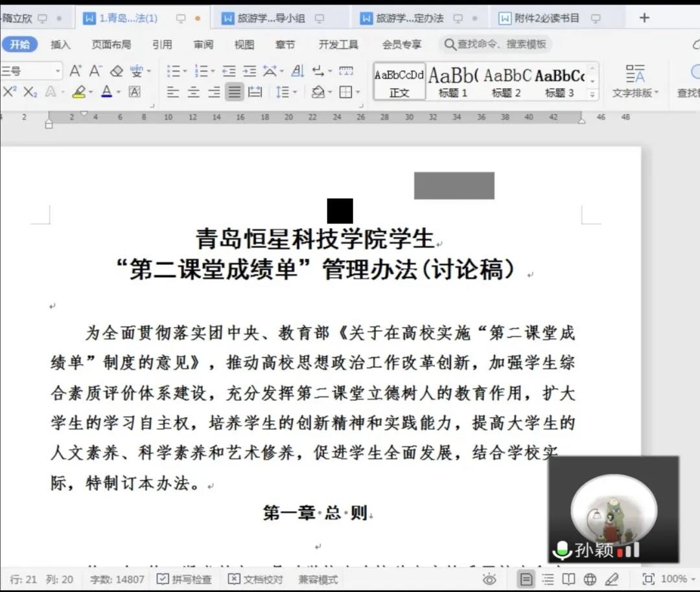This screenshot has height=592, width=700.
Task: Expand the styles gallery more arrow
Action: click(592, 94)
